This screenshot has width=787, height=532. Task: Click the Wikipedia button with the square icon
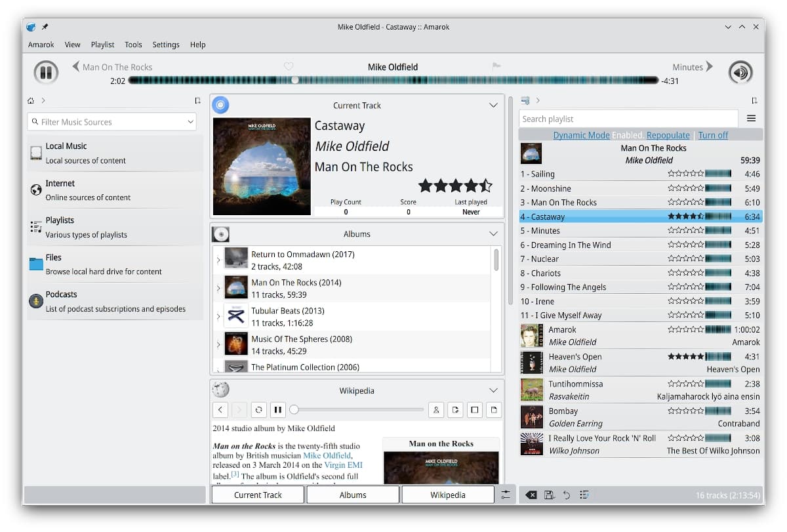coord(474,410)
